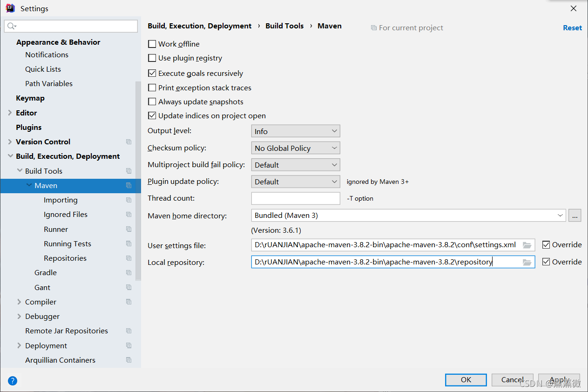Click project-level icon beside Remote Jar Repositories

coord(129,331)
